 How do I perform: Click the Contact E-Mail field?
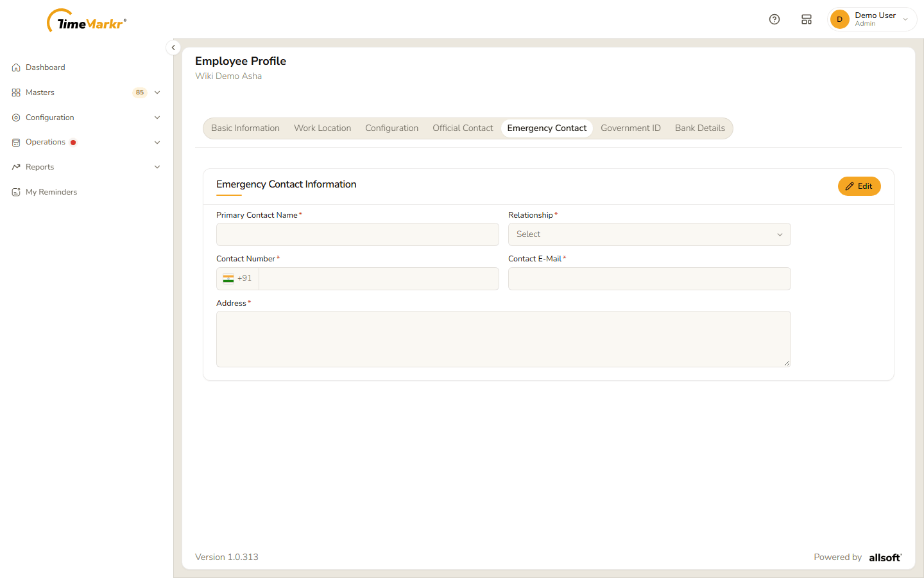pos(649,279)
